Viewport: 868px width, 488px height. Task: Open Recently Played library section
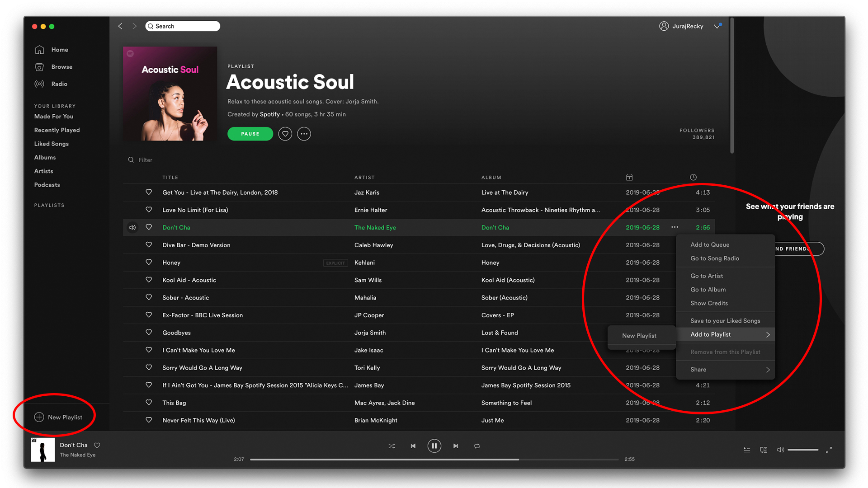pos(57,130)
